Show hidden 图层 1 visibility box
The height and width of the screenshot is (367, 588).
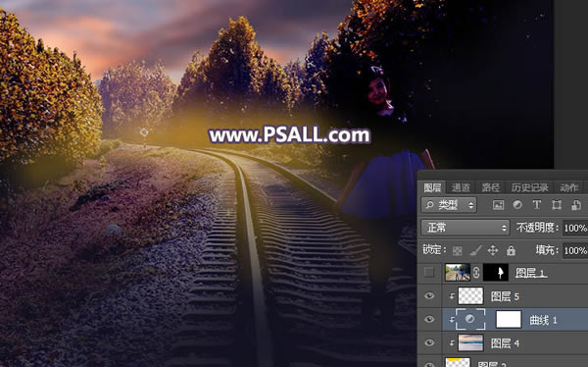(429, 273)
